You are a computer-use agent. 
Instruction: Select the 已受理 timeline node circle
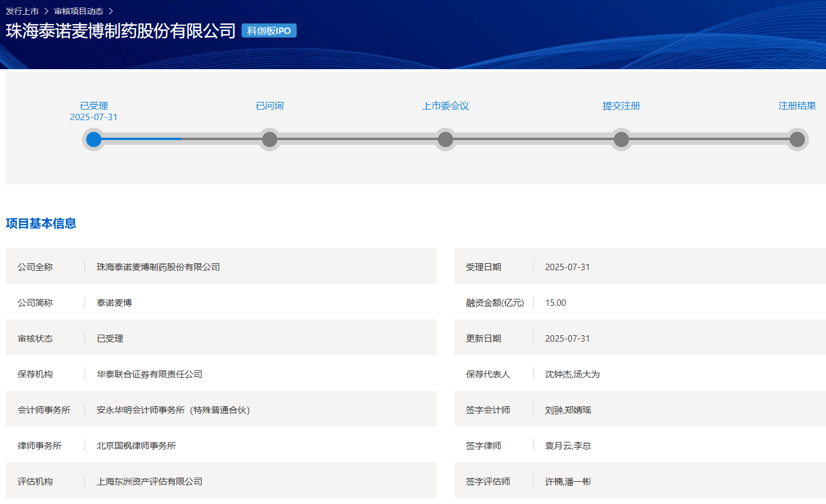click(94, 139)
